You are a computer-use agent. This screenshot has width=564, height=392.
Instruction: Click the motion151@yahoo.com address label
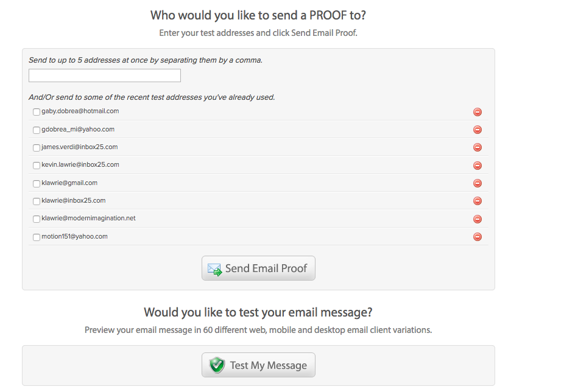[74, 236]
